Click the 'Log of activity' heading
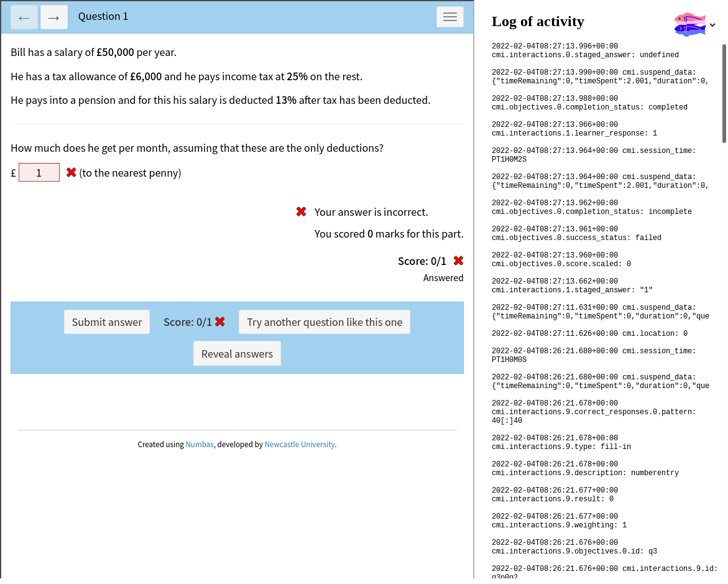The width and height of the screenshot is (728, 584). click(538, 22)
